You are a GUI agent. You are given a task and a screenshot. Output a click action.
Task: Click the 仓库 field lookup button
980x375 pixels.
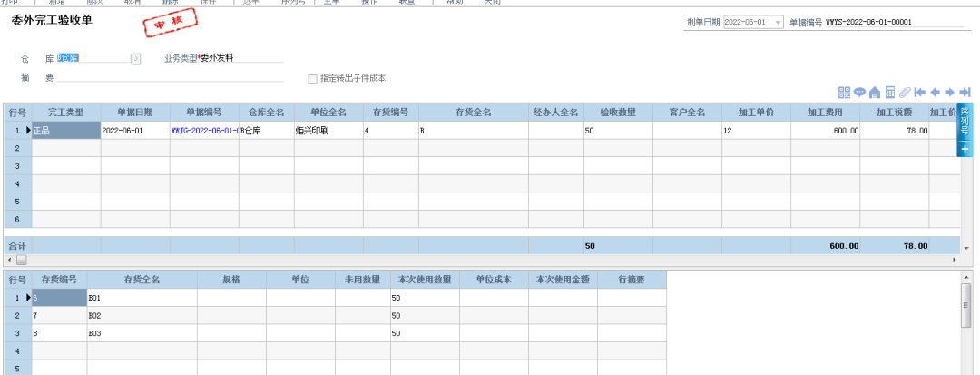pos(136,58)
